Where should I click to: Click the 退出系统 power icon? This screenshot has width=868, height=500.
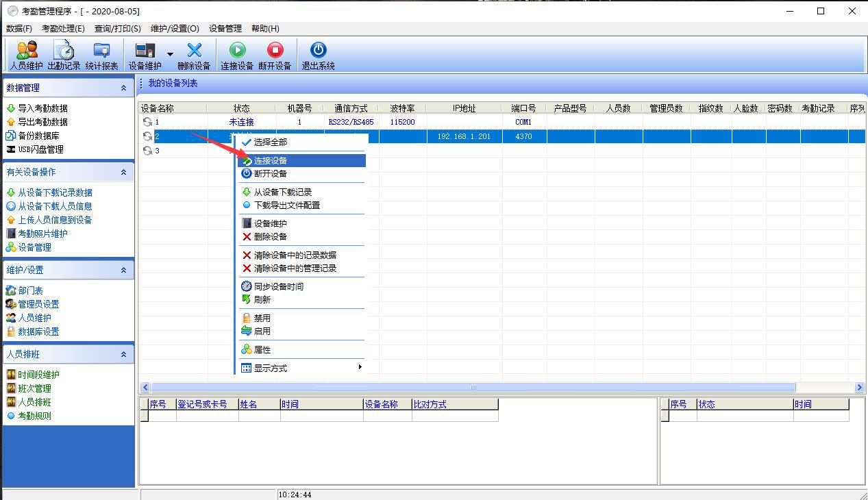click(x=318, y=55)
